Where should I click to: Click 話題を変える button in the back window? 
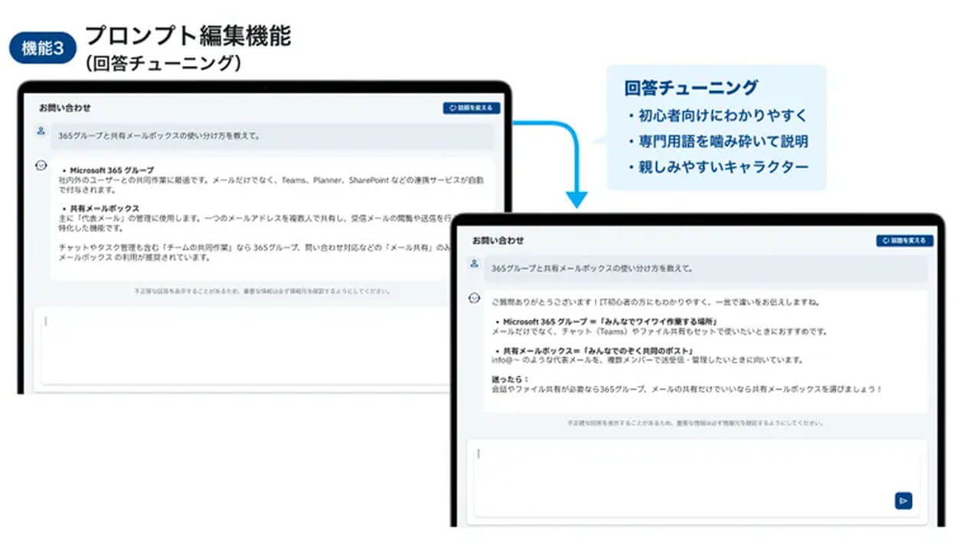click(472, 108)
